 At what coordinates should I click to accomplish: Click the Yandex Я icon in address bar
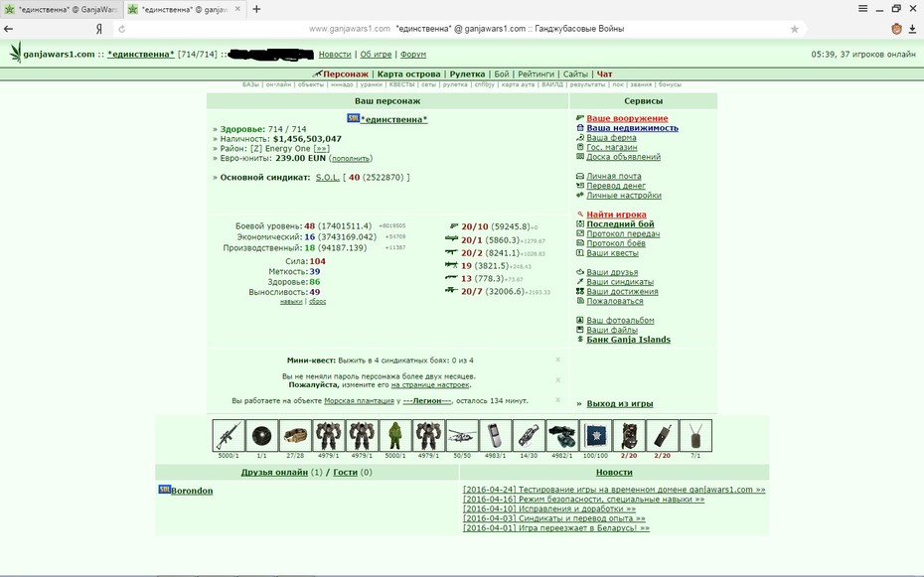[x=99, y=29]
